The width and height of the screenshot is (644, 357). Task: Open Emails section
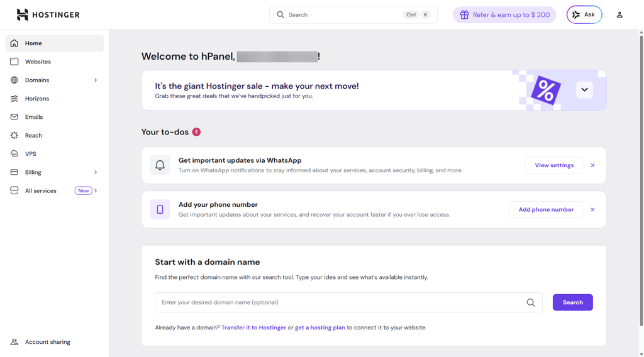pyautogui.click(x=54, y=117)
